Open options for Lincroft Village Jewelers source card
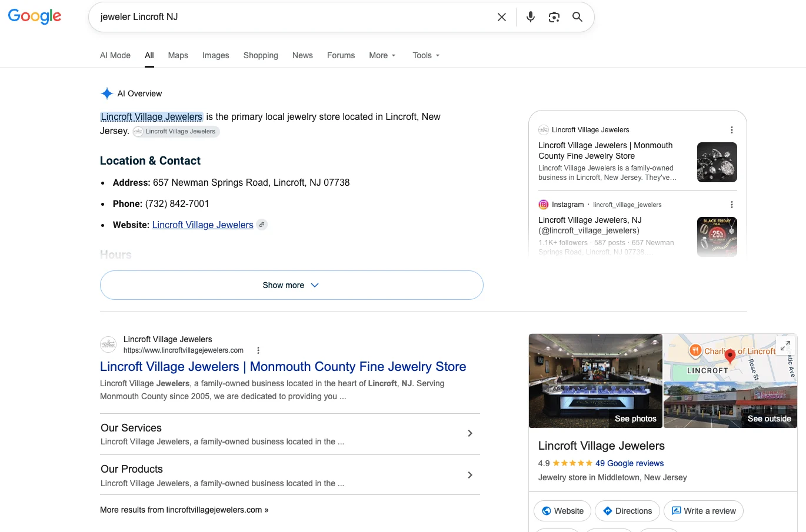The width and height of the screenshot is (806, 532). 732,130
